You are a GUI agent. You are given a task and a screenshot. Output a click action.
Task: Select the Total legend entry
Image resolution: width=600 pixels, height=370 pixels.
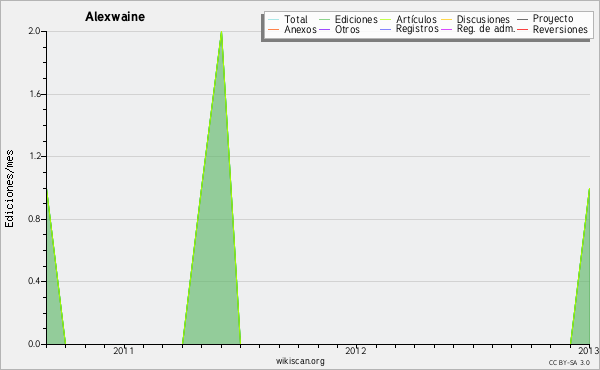(296, 19)
